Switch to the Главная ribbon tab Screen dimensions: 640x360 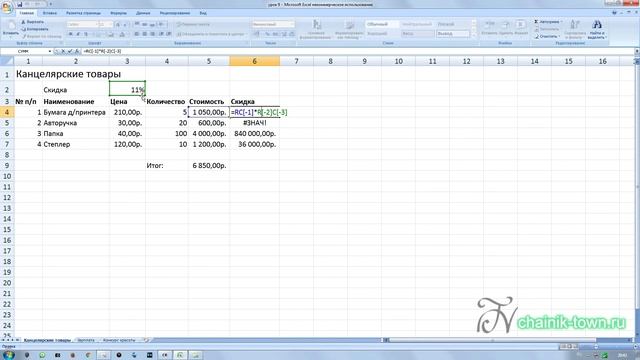(26, 13)
